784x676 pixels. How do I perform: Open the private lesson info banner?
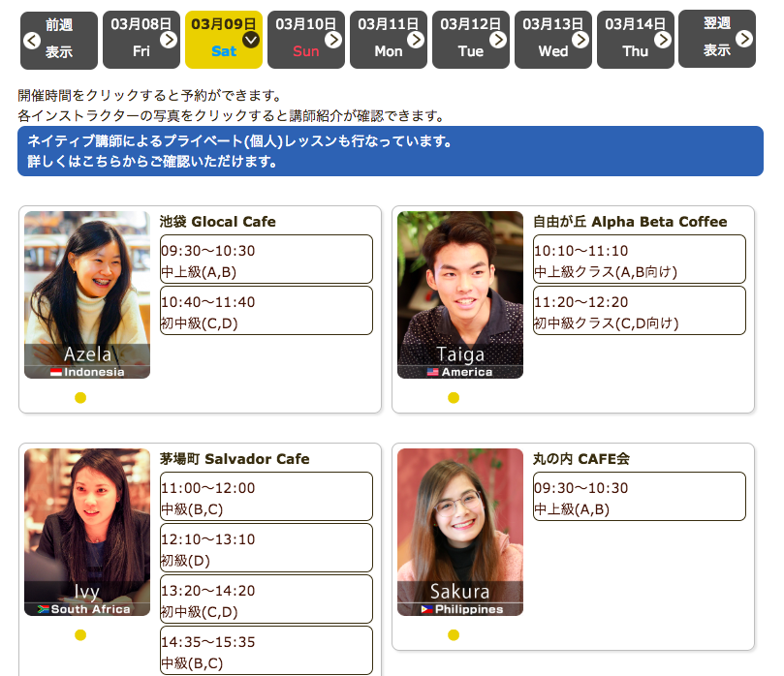(390, 151)
